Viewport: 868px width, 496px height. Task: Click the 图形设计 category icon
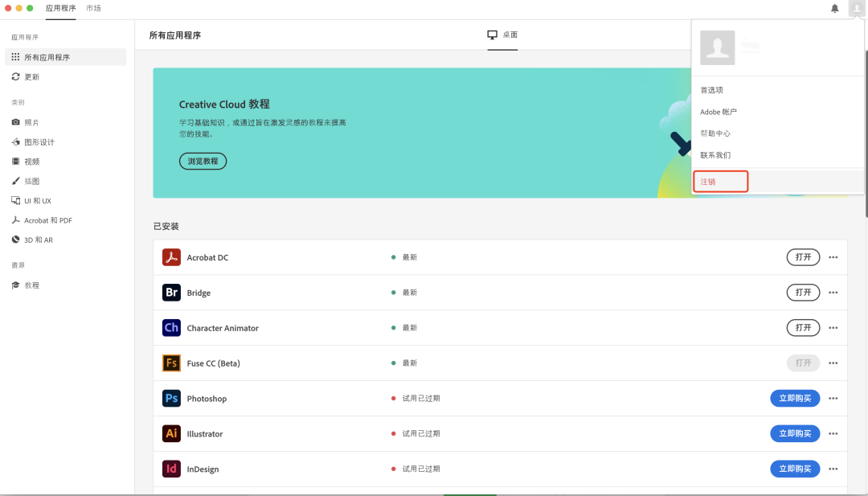click(x=15, y=141)
